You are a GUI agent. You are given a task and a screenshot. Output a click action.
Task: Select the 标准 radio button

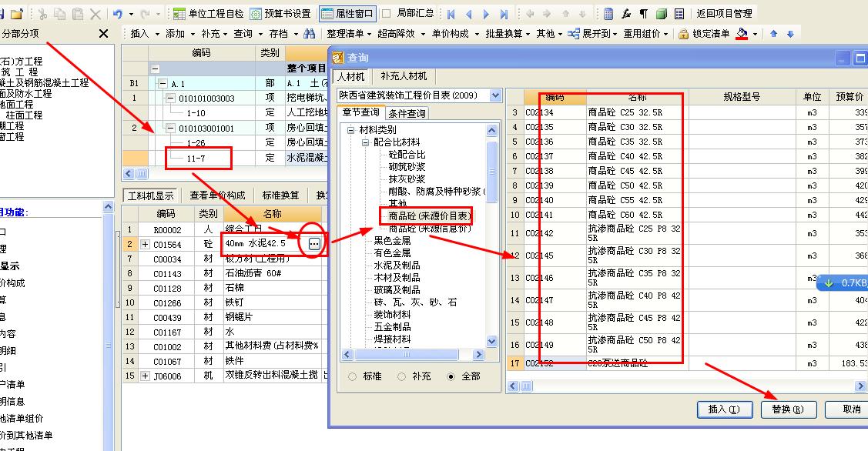click(352, 376)
